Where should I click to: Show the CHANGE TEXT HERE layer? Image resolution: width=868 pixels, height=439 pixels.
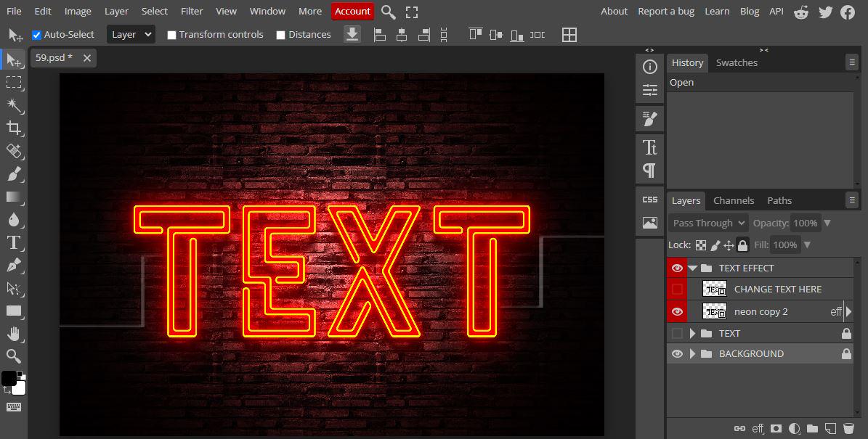tap(676, 289)
